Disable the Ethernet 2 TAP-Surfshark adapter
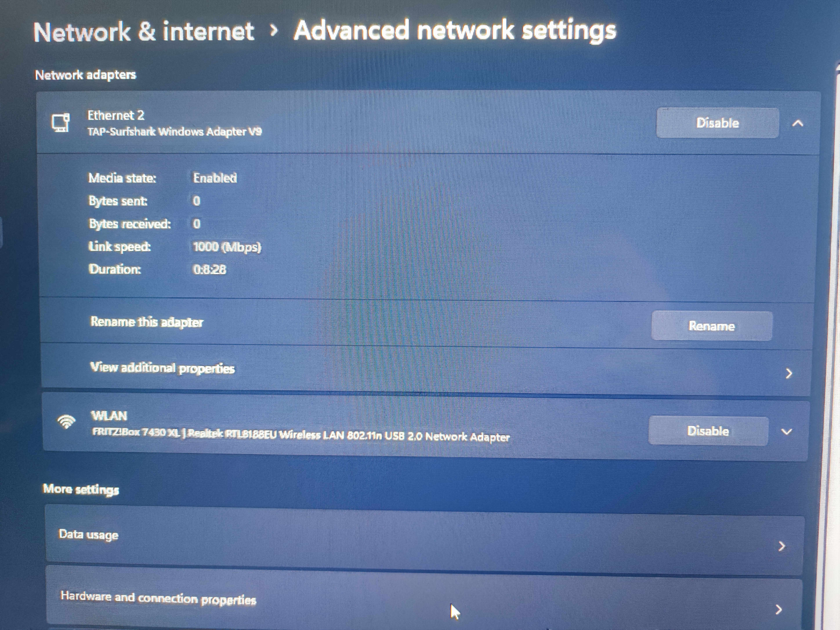Viewport: 840px width, 630px height. pos(717,123)
